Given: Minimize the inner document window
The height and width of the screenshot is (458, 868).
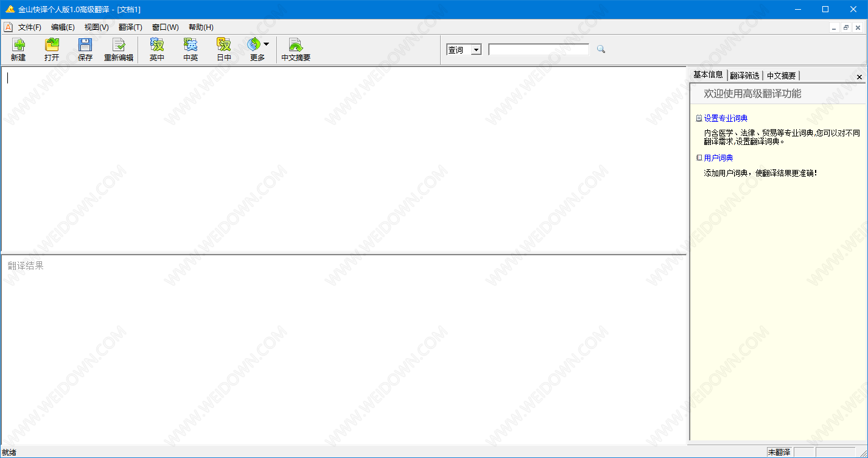Looking at the screenshot, I should coord(835,27).
